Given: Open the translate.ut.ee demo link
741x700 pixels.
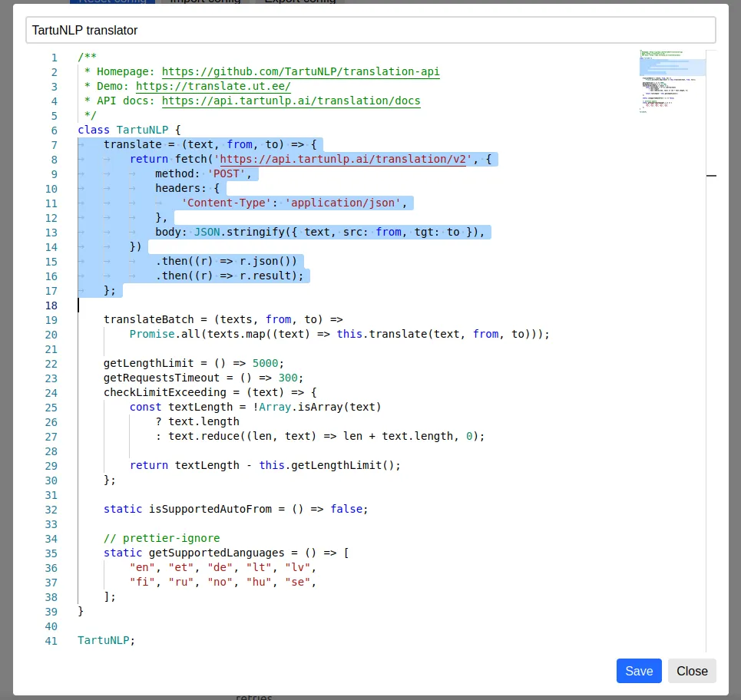Looking at the screenshot, I should 213,86.
